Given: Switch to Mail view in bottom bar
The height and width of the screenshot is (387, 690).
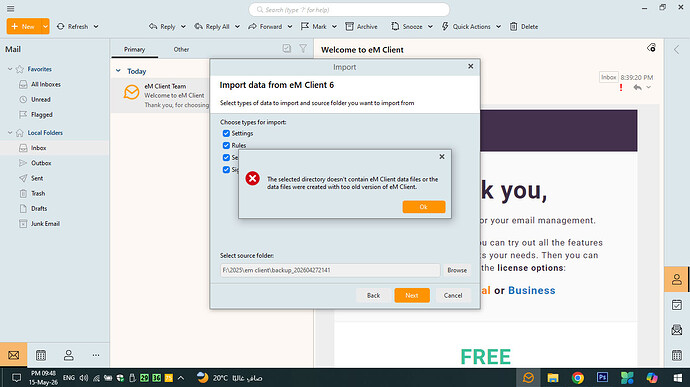Looking at the screenshot, I should (x=14, y=355).
